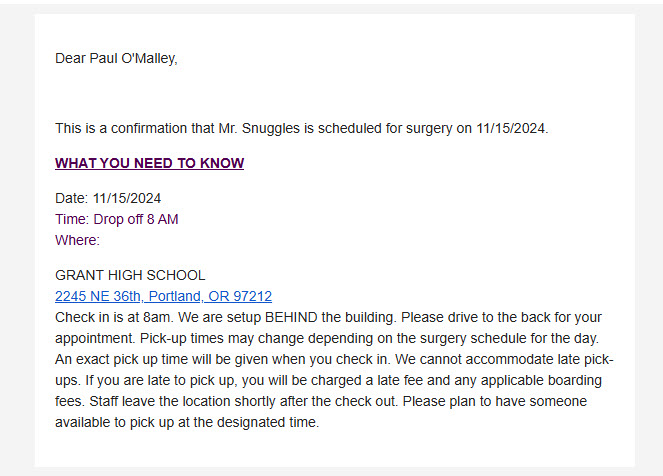Open the 2245 NE 36th address link
Screen dimensions: 663x476
(163, 296)
